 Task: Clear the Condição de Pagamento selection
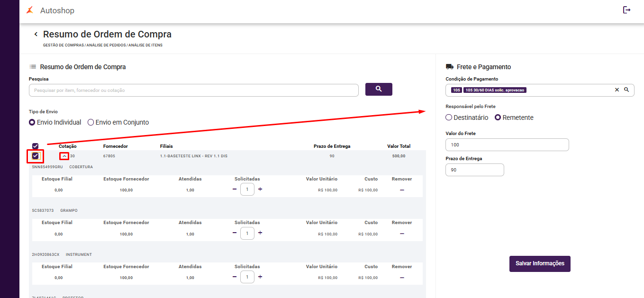tap(617, 90)
